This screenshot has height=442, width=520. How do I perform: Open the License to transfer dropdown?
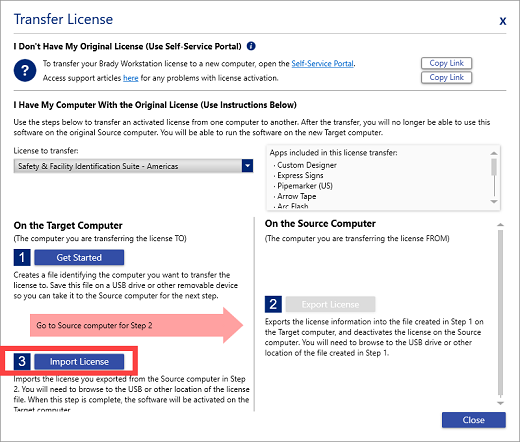[x=133, y=166]
